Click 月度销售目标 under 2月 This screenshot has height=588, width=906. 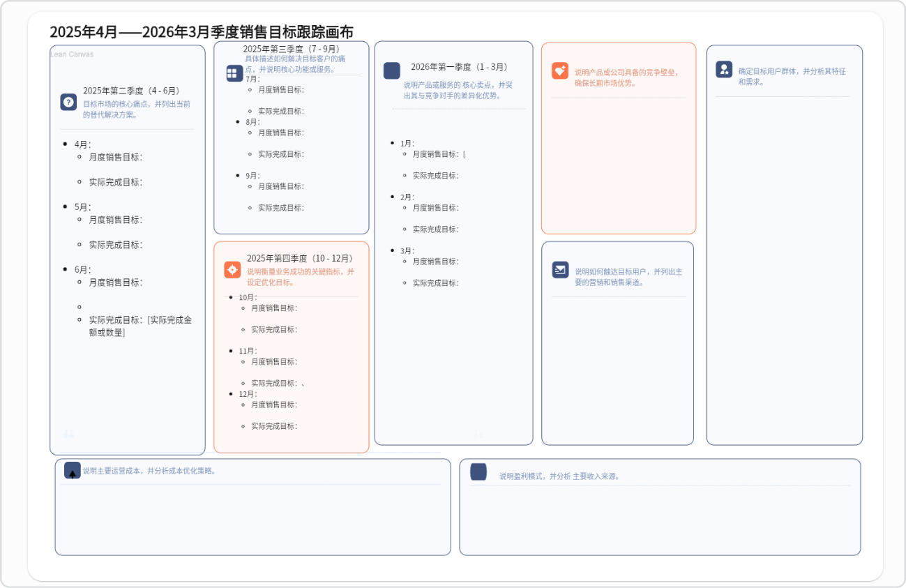pyautogui.click(x=436, y=208)
